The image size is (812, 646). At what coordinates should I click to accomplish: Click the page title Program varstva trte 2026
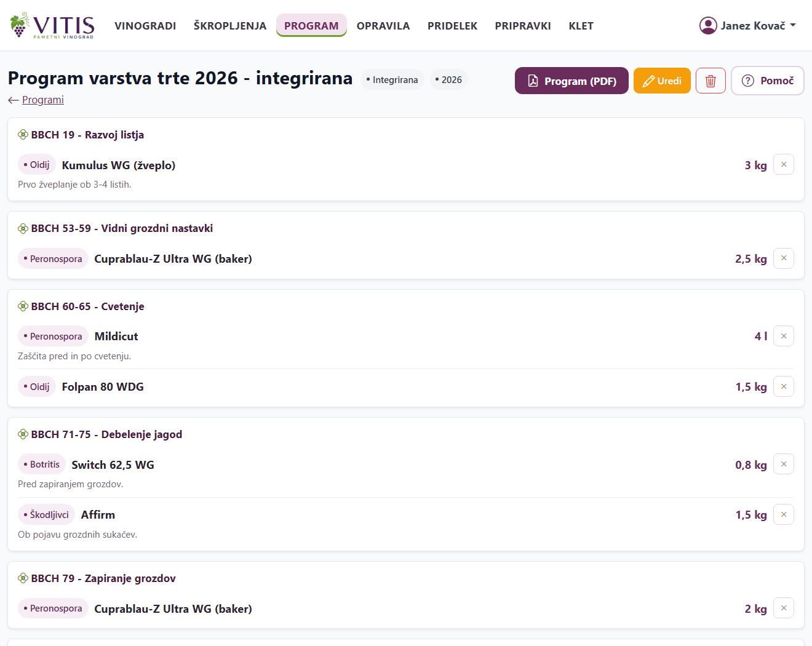point(180,78)
